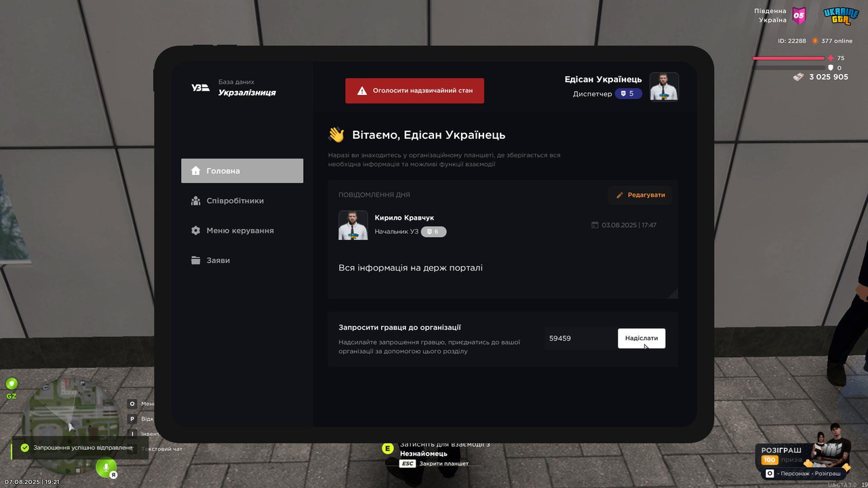Click the ESC key badge
Image resolution: width=868 pixels, height=488 pixels.
pos(408,464)
